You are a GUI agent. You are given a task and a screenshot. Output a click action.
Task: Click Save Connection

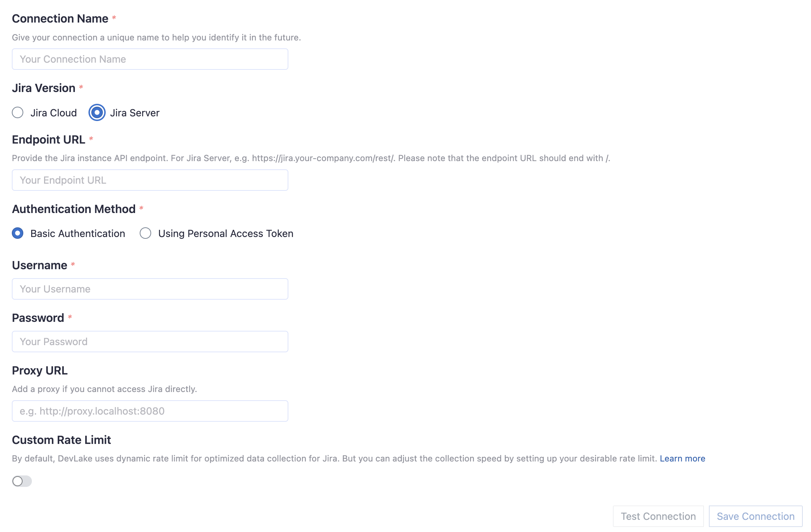pyautogui.click(x=755, y=516)
